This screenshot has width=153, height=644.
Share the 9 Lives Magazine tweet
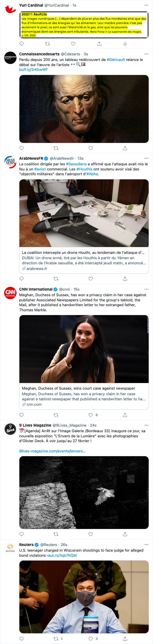coord(125,534)
